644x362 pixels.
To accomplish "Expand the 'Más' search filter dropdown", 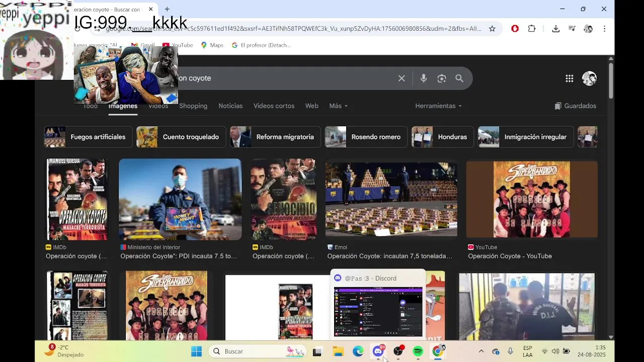I will click(338, 106).
